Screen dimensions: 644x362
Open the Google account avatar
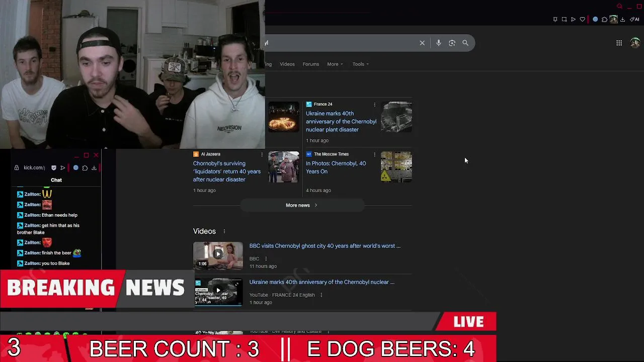point(635,43)
